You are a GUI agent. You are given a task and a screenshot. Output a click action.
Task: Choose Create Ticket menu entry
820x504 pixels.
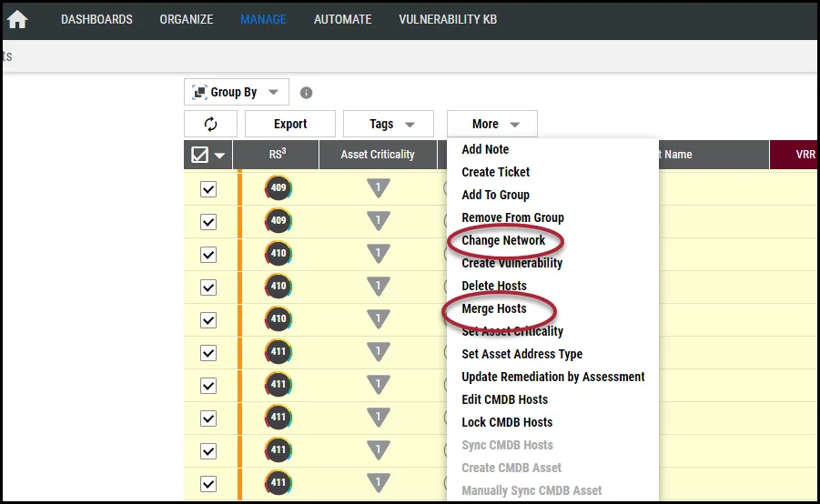tap(496, 172)
